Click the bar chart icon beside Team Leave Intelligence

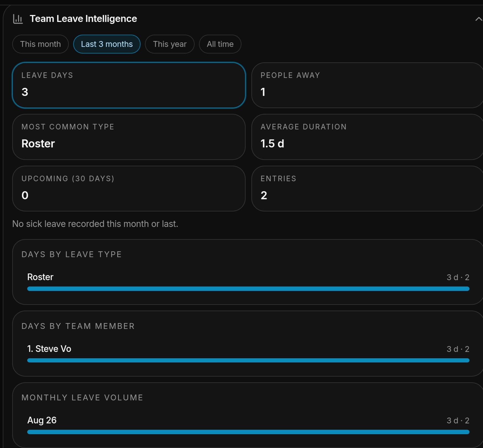click(18, 19)
